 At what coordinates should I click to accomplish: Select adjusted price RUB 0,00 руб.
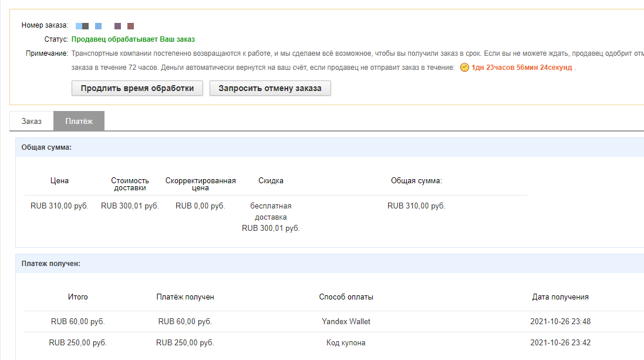200,206
